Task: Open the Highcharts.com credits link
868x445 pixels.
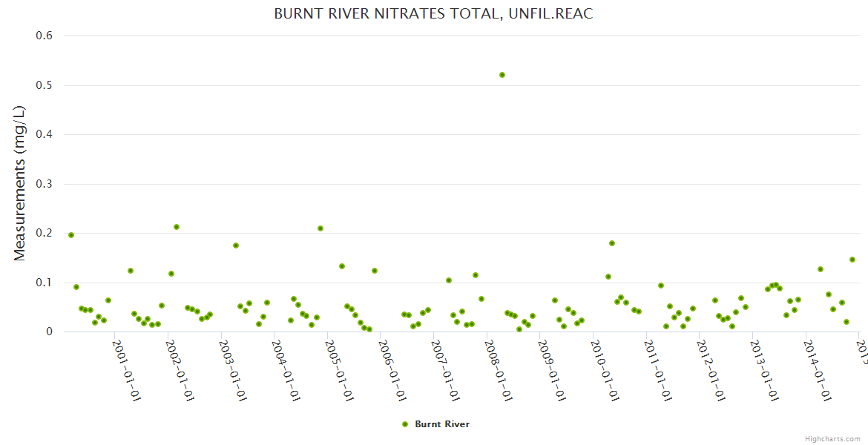Action: coord(832,439)
